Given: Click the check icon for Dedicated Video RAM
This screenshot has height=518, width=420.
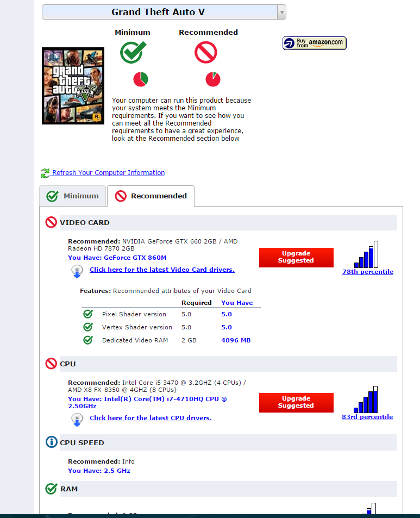Looking at the screenshot, I should (88, 340).
